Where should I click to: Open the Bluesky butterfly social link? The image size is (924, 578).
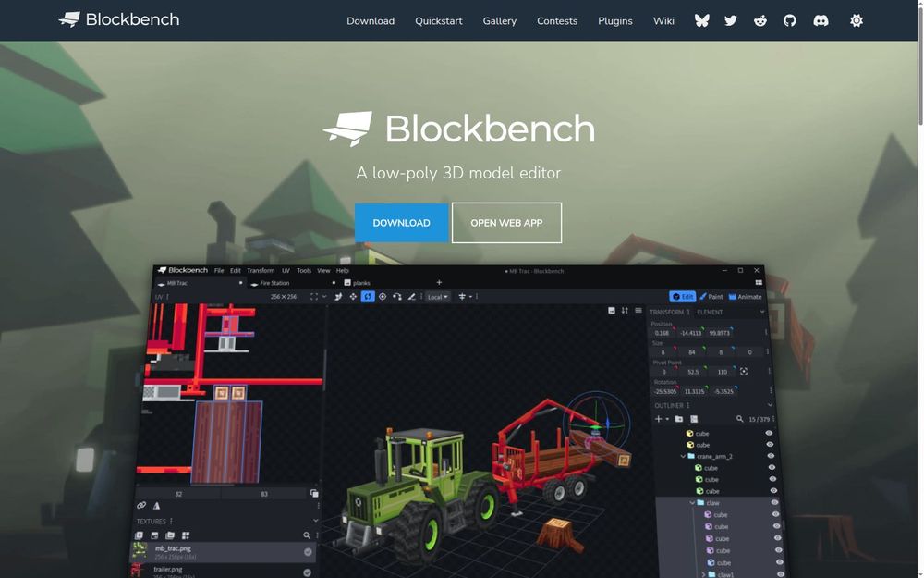[701, 20]
